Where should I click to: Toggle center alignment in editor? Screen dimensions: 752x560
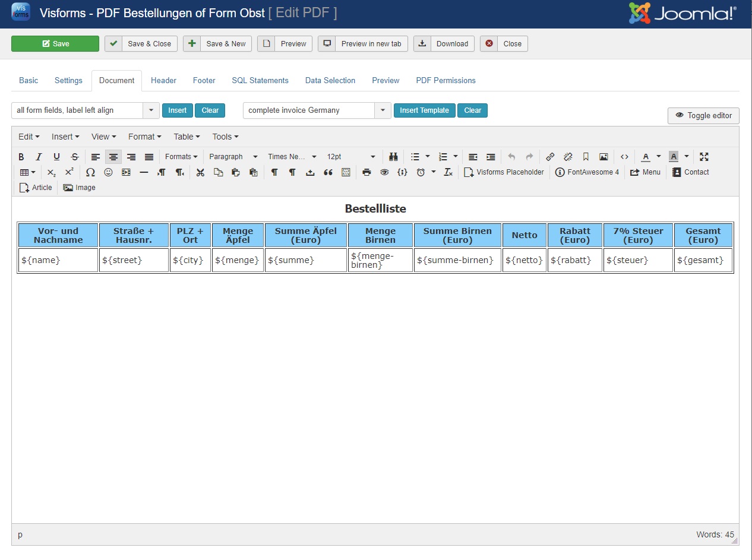[113, 157]
